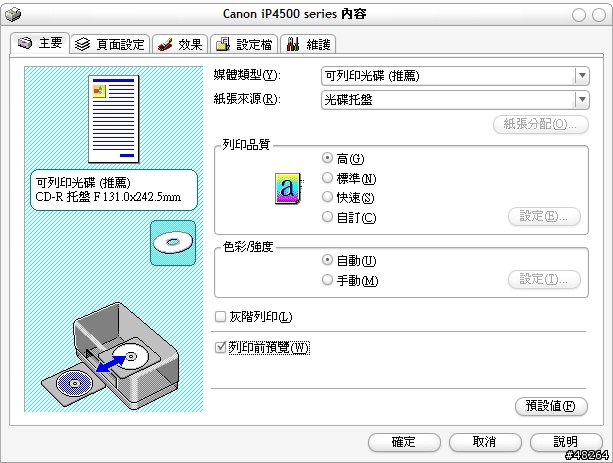
Task: Open the 維護 tab
Action: tap(308, 44)
